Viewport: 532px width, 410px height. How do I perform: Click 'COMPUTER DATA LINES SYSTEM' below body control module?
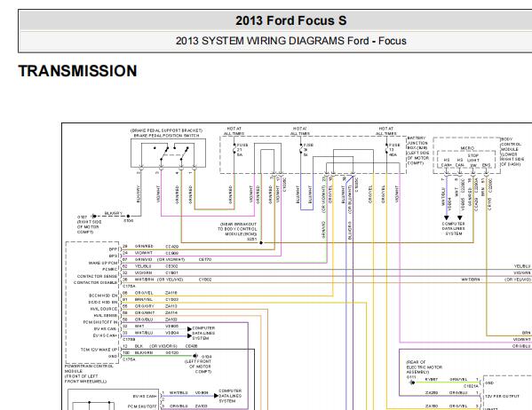coord(453,229)
